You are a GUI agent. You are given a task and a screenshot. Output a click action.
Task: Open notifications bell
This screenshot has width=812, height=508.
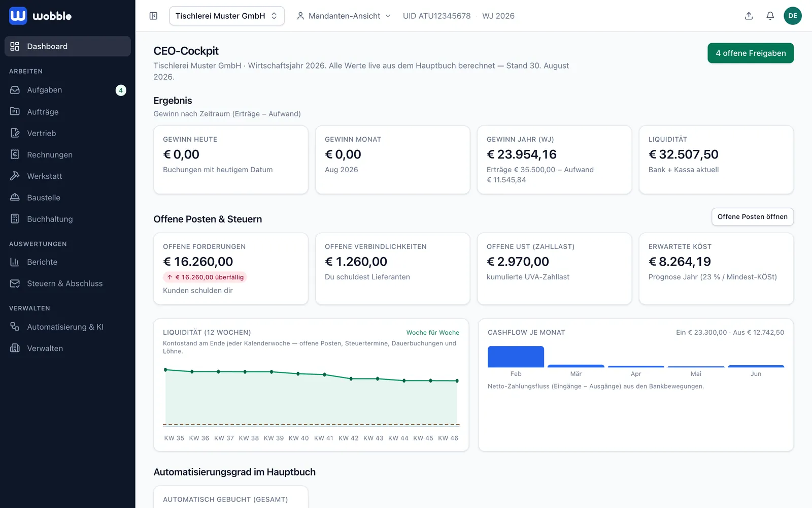tap(770, 16)
